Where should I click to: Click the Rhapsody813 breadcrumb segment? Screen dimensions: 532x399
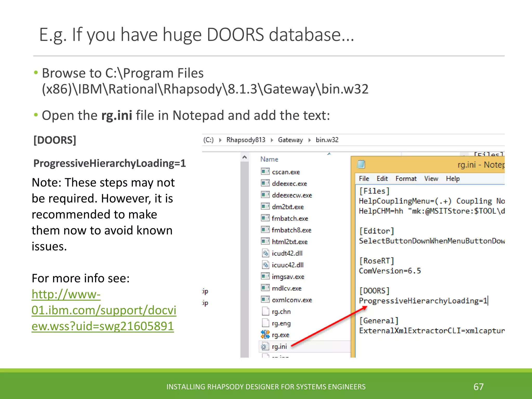pyautogui.click(x=246, y=140)
